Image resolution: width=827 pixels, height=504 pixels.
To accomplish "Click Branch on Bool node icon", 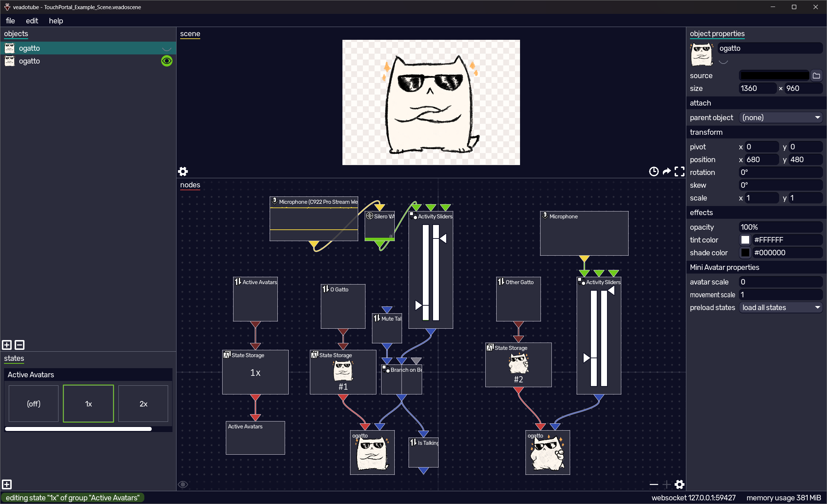I will tap(386, 369).
